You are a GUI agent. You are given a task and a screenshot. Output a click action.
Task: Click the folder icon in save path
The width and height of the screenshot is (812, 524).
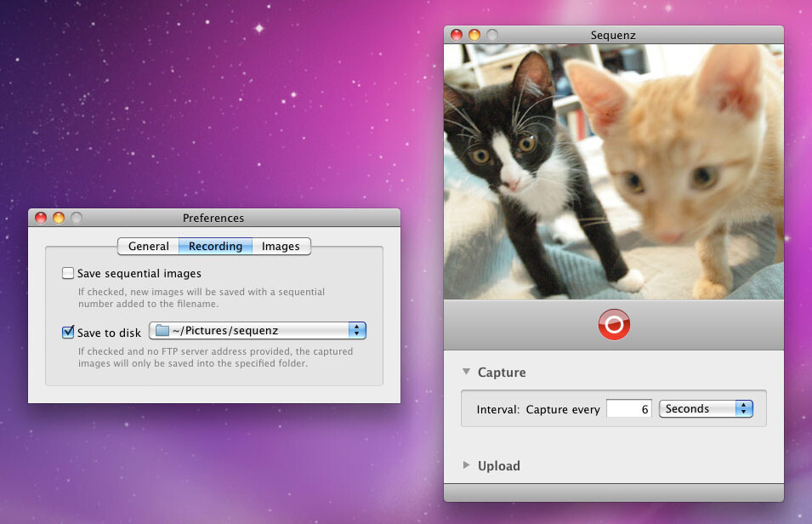point(162,331)
